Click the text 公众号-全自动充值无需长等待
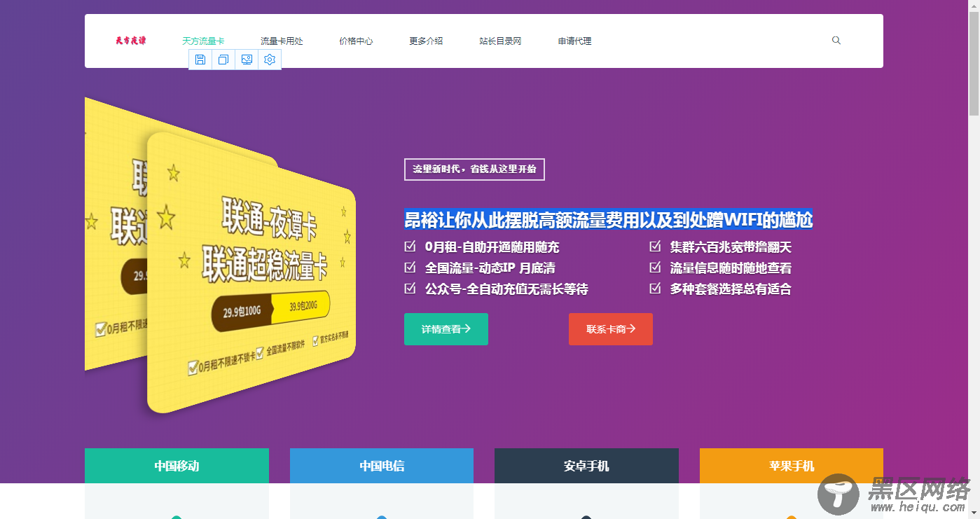This screenshot has width=980, height=519. click(x=506, y=289)
